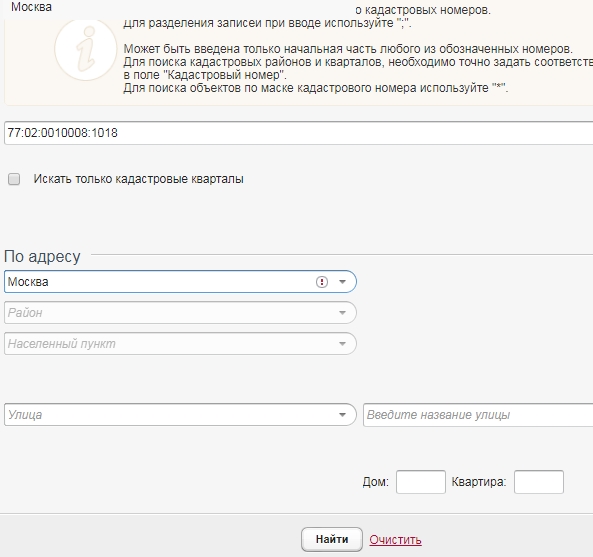
Task: Click the large info icon in notice panel
Action: point(85,50)
